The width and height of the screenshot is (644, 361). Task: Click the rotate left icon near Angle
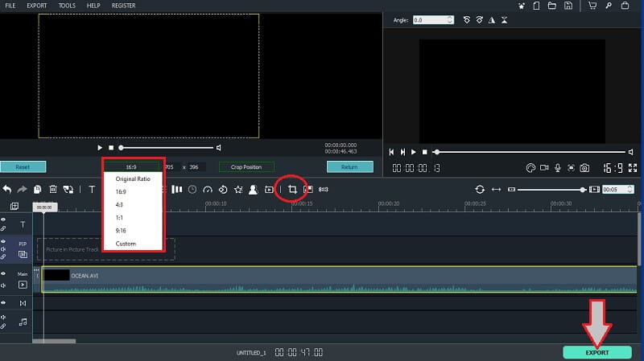[x=467, y=19]
